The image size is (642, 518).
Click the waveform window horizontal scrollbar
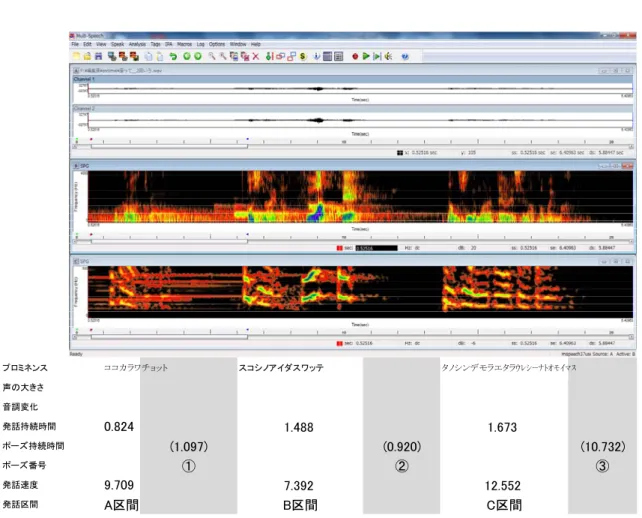pyautogui.click(x=353, y=146)
